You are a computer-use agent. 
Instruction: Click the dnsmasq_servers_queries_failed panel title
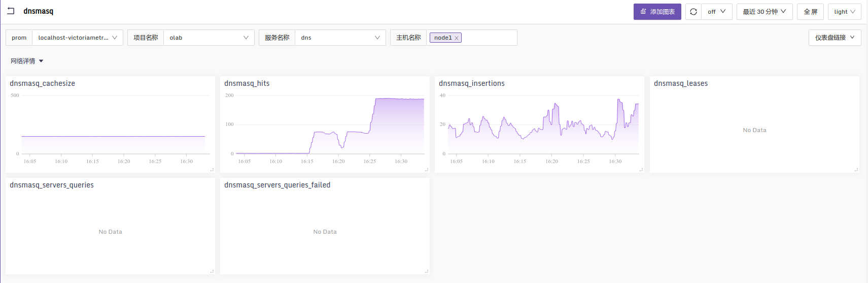[277, 185]
